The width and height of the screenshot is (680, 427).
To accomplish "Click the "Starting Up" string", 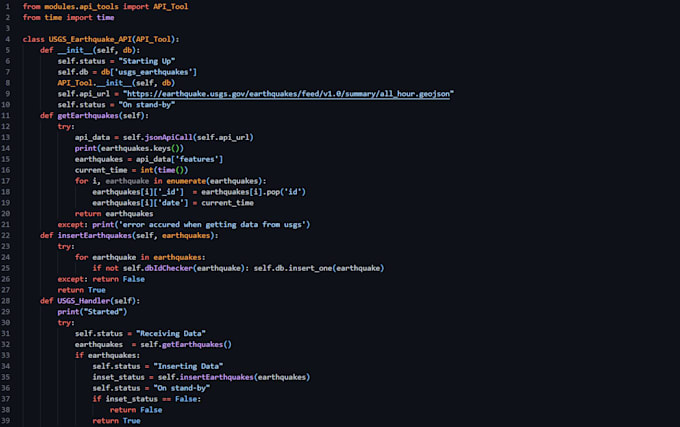I will coord(147,61).
